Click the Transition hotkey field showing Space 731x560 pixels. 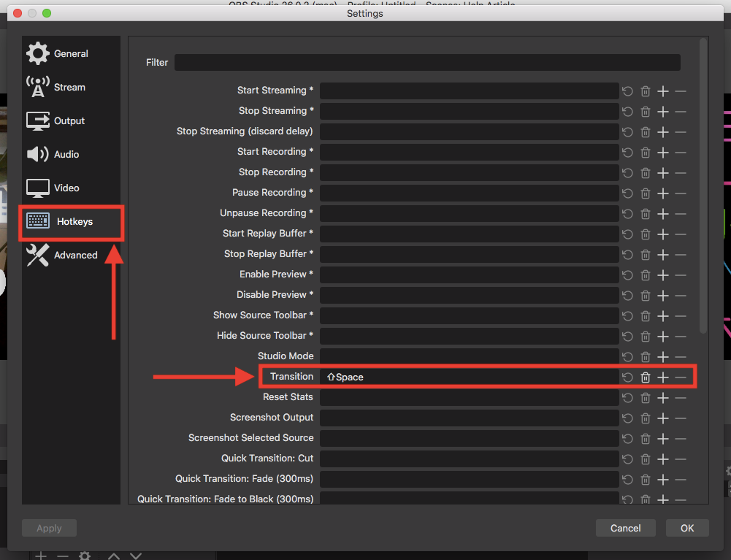pos(469,377)
